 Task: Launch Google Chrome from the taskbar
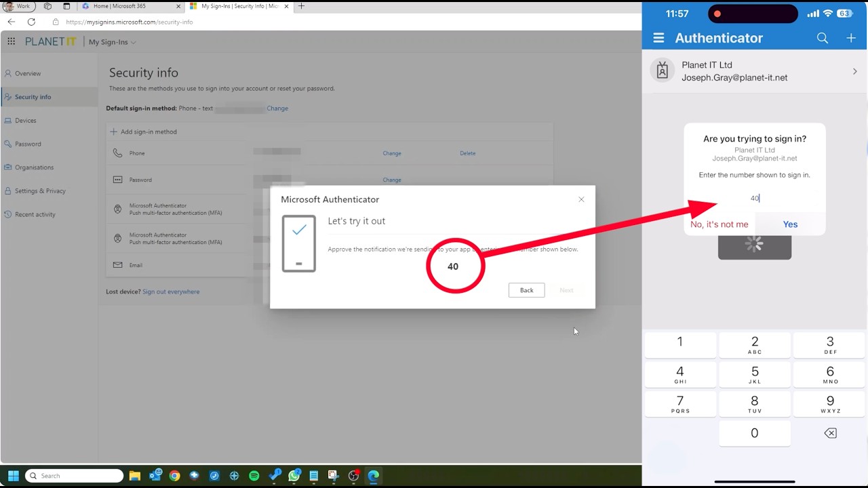175,476
